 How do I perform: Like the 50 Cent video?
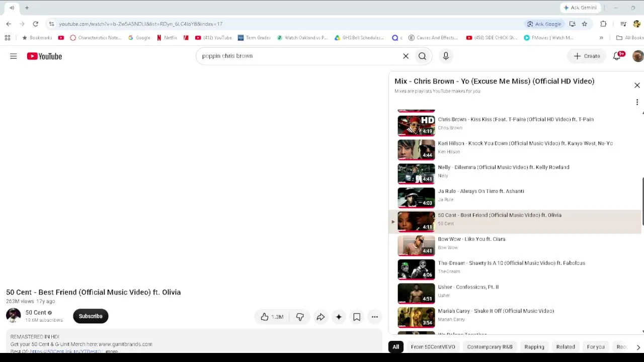pyautogui.click(x=272, y=317)
